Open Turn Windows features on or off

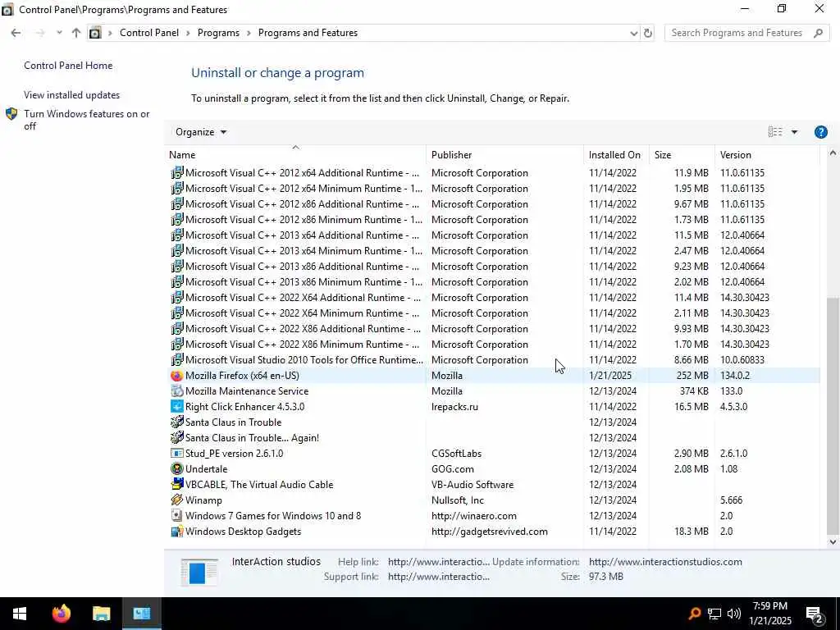[x=87, y=120]
